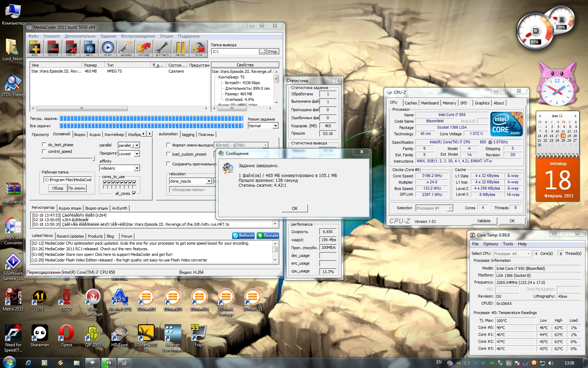The image size is (588, 368).
Task: Toggle the all_cores checkbox
Action: (x=134, y=193)
